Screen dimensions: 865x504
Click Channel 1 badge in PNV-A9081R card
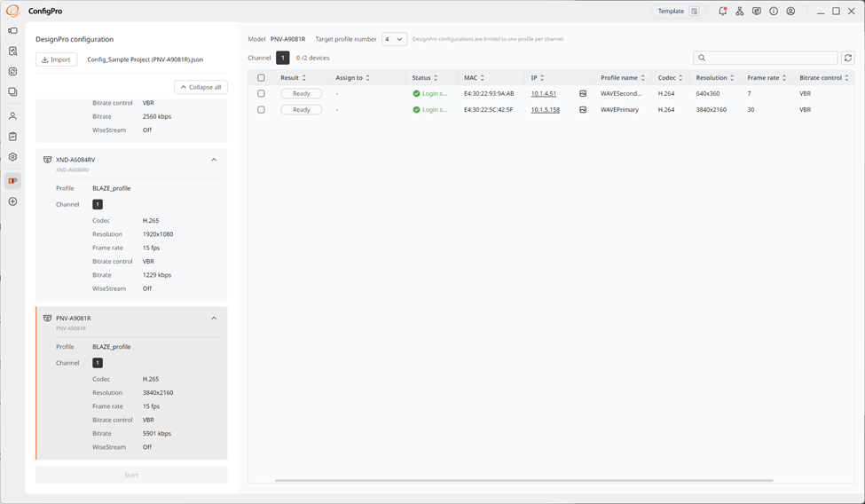pyautogui.click(x=98, y=363)
